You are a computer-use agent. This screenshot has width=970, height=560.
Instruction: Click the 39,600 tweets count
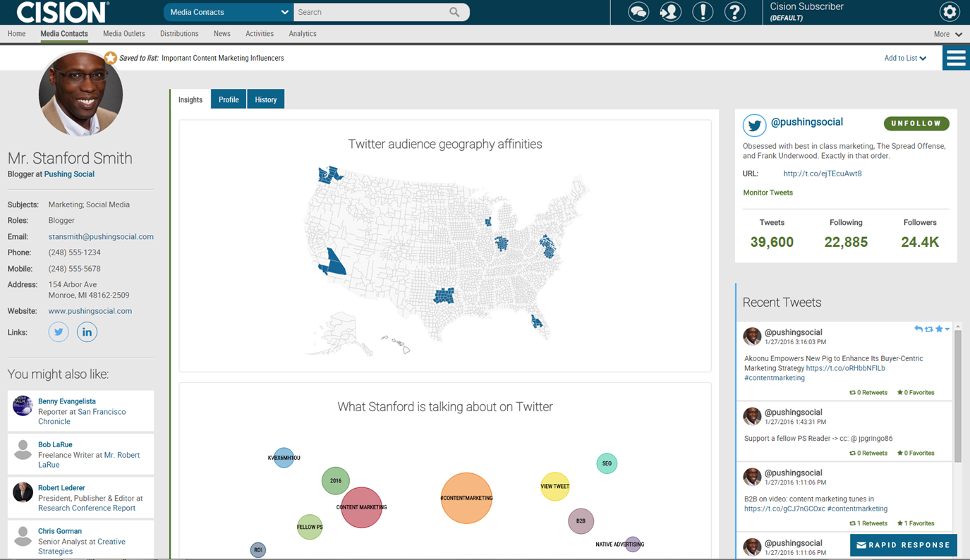pyautogui.click(x=772, y=242)
